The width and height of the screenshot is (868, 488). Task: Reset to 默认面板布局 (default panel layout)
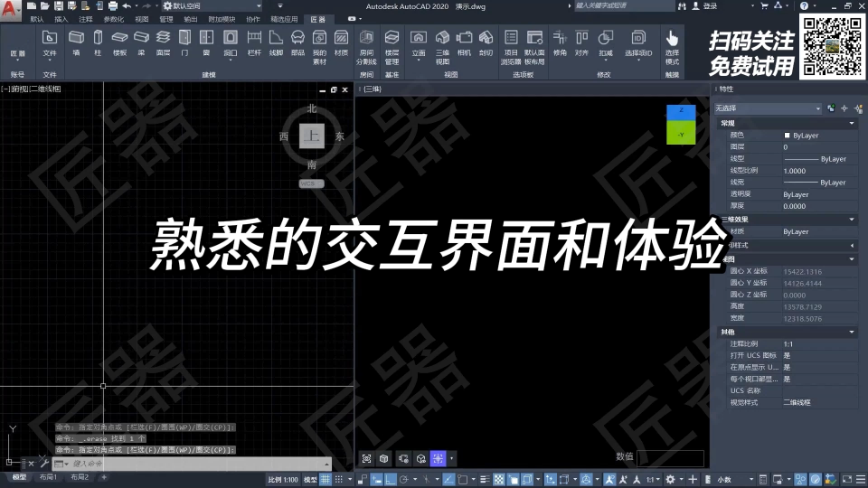(x=534, y=47)
